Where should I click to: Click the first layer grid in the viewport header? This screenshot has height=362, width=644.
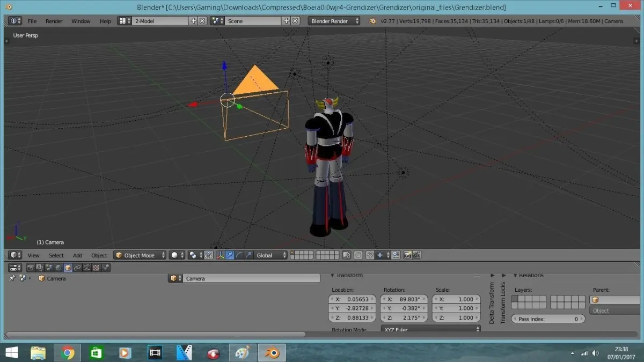[302, 255]
